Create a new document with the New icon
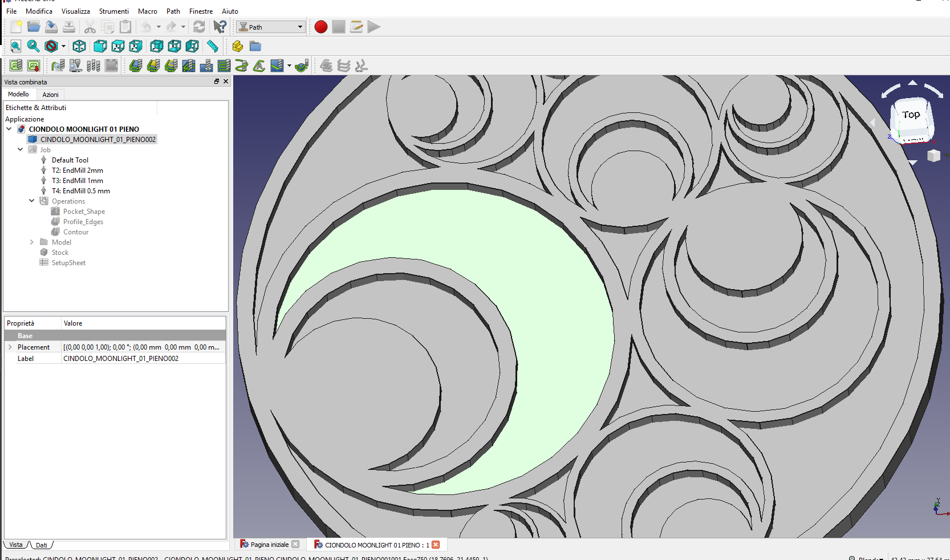This screenshot has height=560, width=950. [16, 27]
